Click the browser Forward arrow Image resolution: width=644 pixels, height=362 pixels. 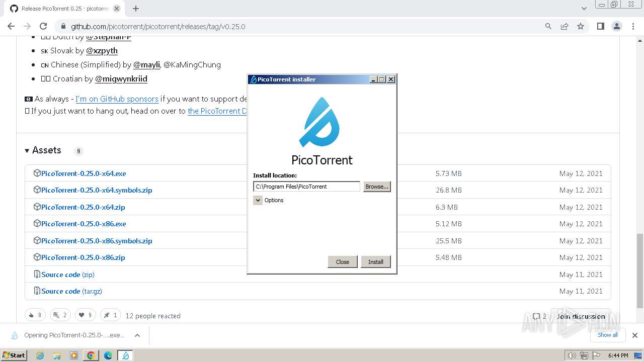pos(27,26)
